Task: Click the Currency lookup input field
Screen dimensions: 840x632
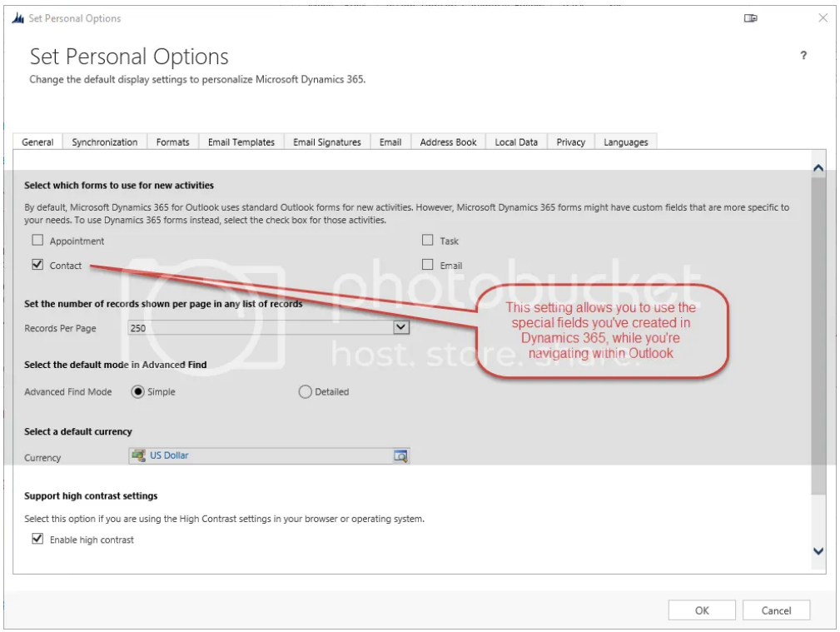Action: [269, 455]
